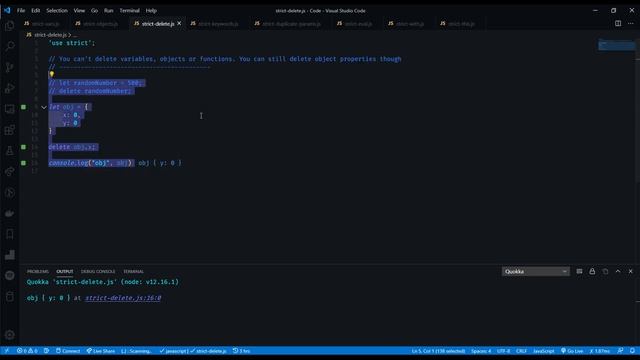Image resolution: width=640 pixels, height=360 pixels.
Task: Follow the strict-delete.js:16:0 output link
Action: (x=123, y=298)
